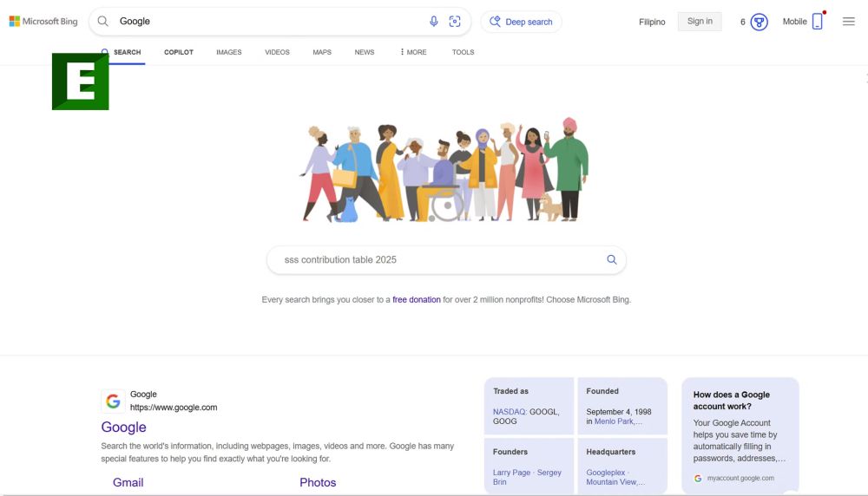Click the green E logo tile

click(80, 82)
